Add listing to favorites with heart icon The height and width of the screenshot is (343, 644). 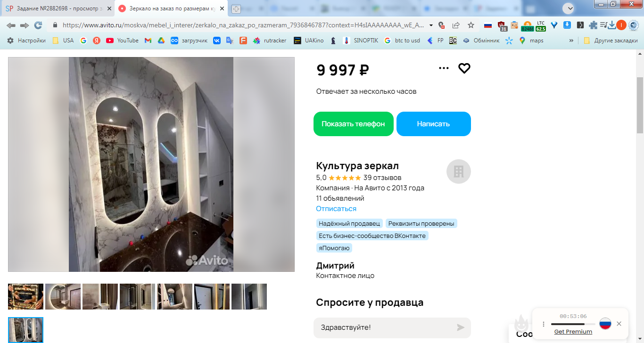point(464,68)
